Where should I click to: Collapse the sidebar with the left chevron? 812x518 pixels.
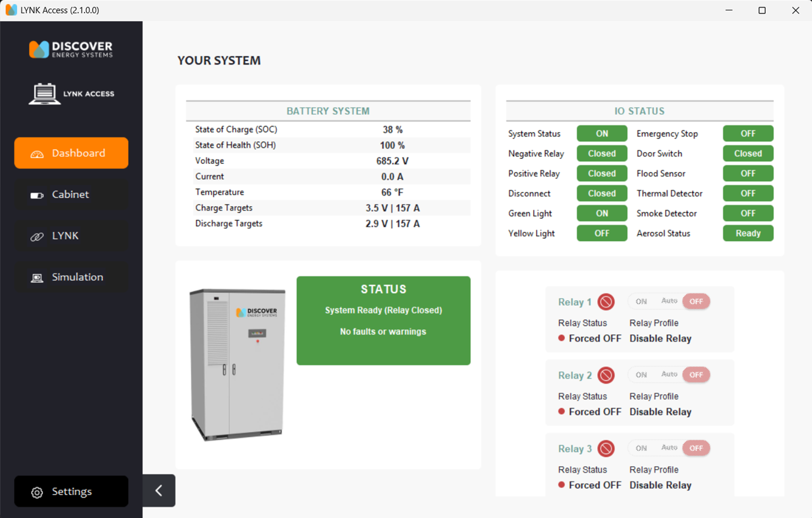pos(159,491)
